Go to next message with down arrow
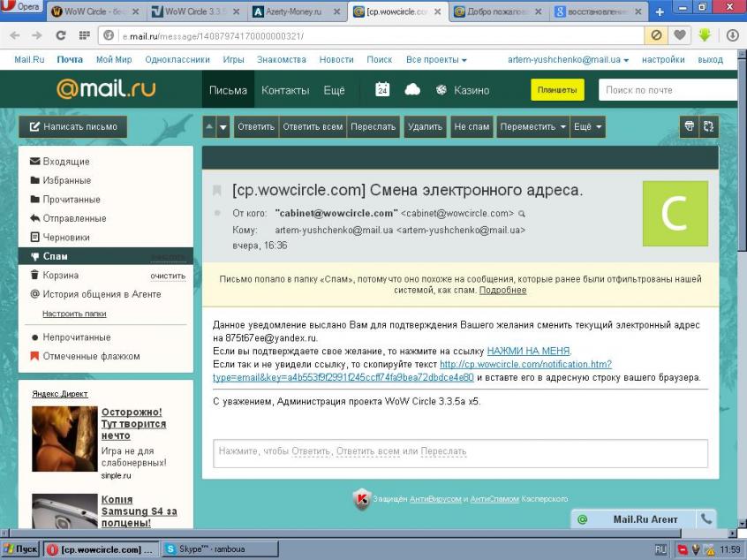This screenshot has height=560, width=747. click(223, 127)
